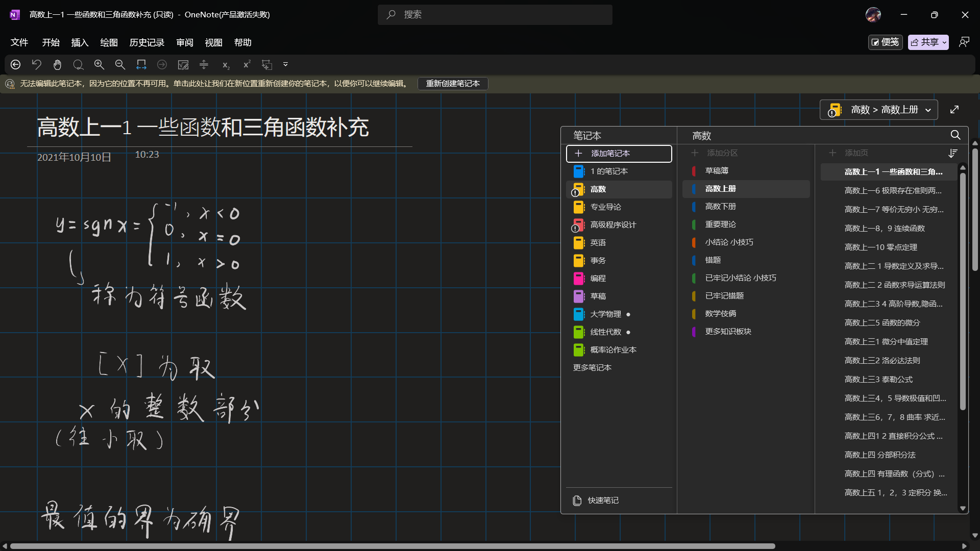Image resolution: width=980 pixels, height=551 pixels.
Task: Click the Insert Space tool icon
Action: click(204, 65)
